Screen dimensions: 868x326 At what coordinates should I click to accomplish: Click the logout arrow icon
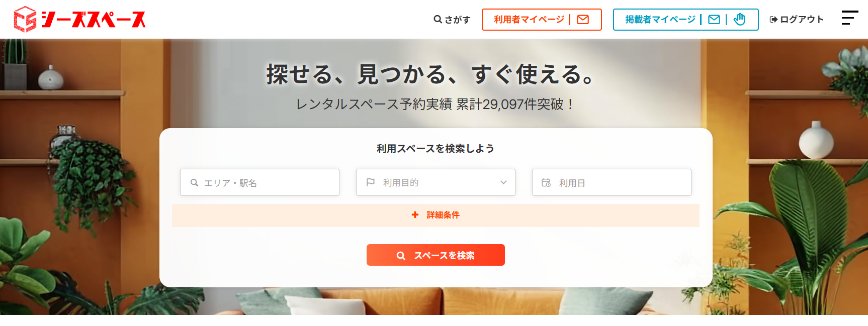[773, 20]
